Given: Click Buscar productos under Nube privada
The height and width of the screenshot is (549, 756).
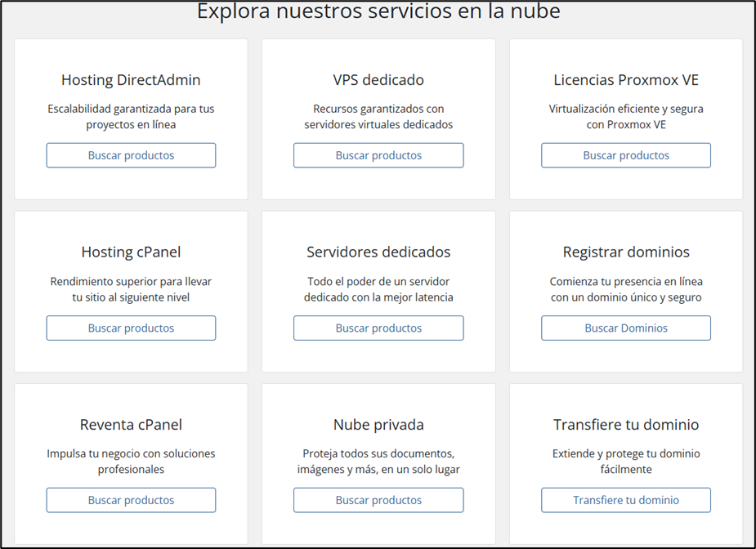Looking at the screenshot, I should pyautogui.click(x=378, y=500).
